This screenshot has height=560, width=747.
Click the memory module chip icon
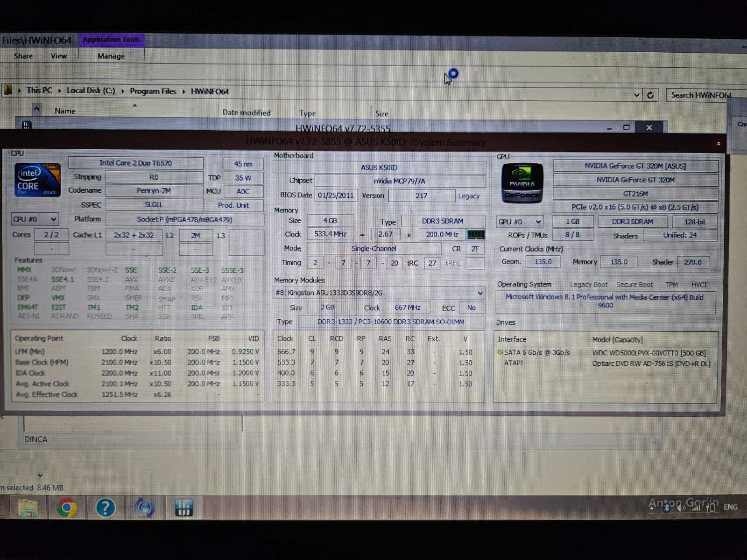pos(476,234)
